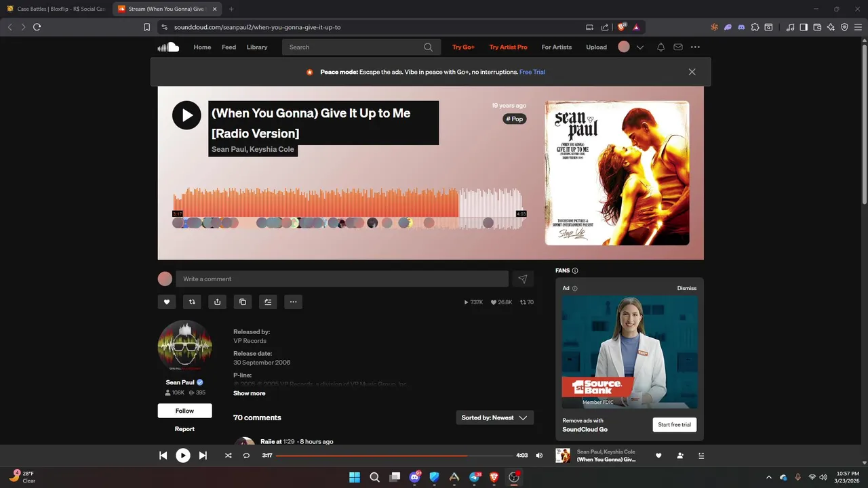
Task: Bookmark this page
Action: point(146,27)
